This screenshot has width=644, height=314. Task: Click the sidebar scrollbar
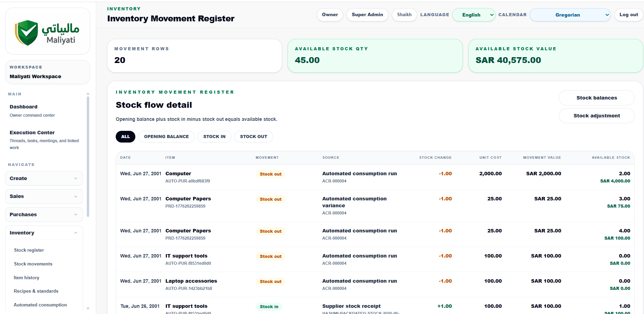[x=88, y=157]
